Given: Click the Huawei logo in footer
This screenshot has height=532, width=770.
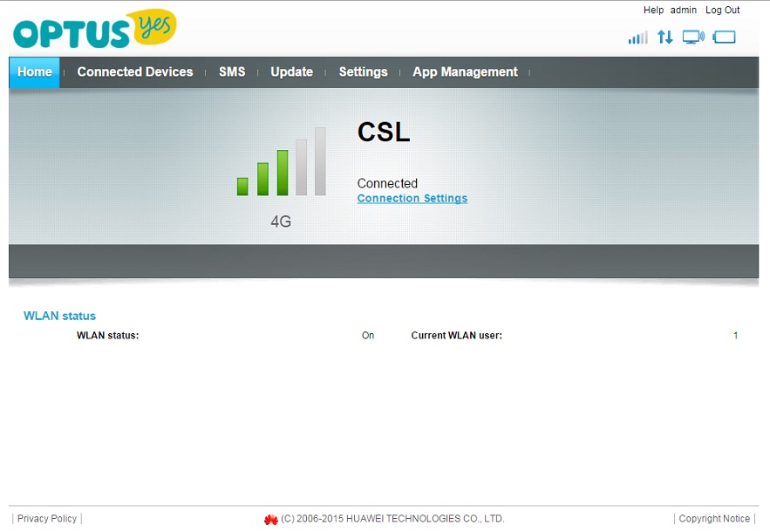Looking at the screenshot, I should 270,519.
